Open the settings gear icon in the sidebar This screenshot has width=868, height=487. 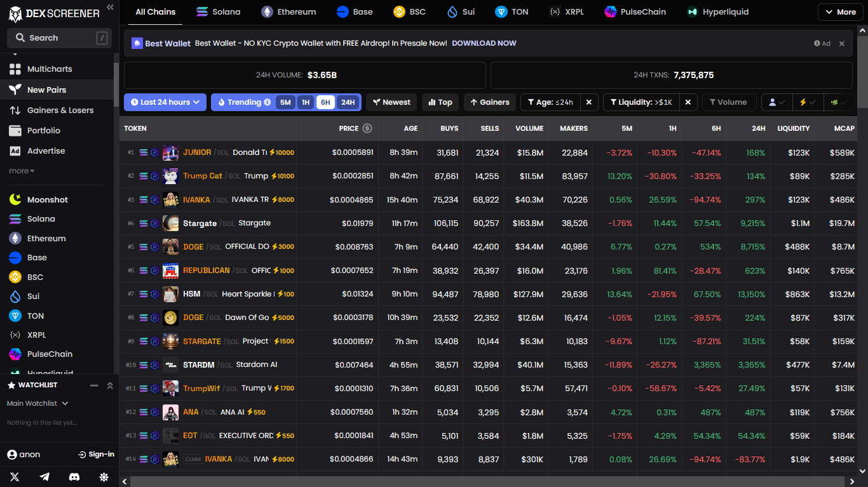(104, 477)
